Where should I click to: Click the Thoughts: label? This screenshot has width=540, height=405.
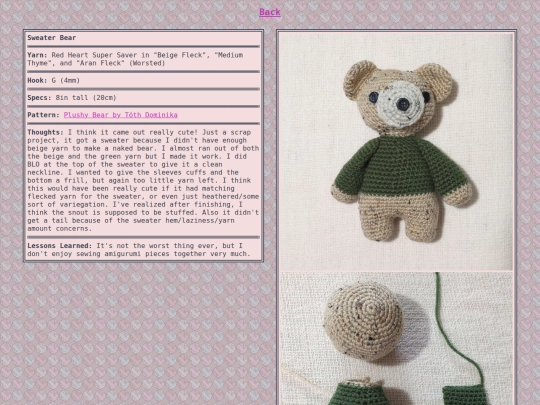click(x=45, y=132)
